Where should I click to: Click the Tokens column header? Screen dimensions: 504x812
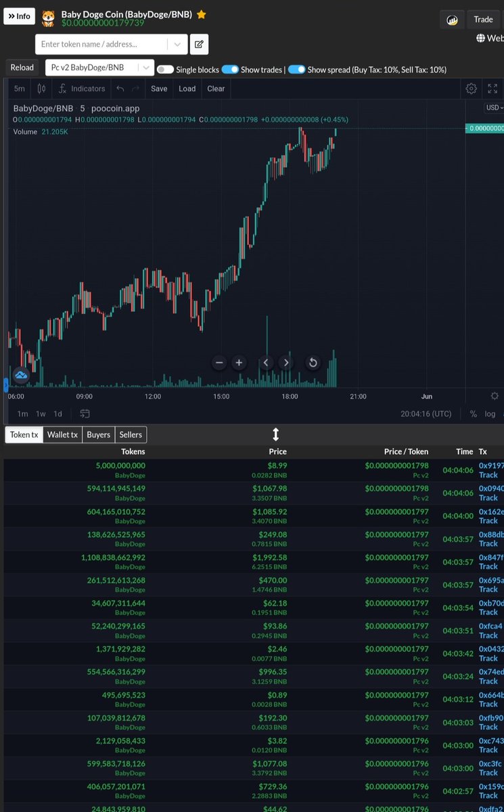[133, 451]
